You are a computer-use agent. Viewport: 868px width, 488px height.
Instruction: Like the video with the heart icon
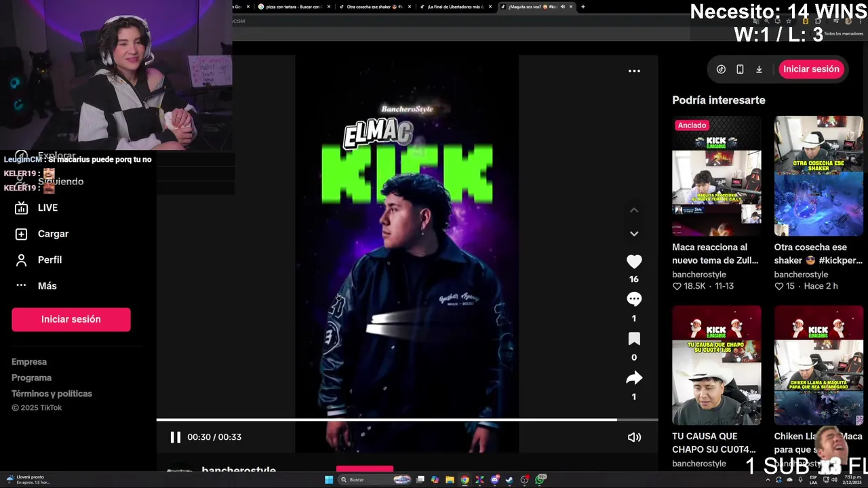634,262
